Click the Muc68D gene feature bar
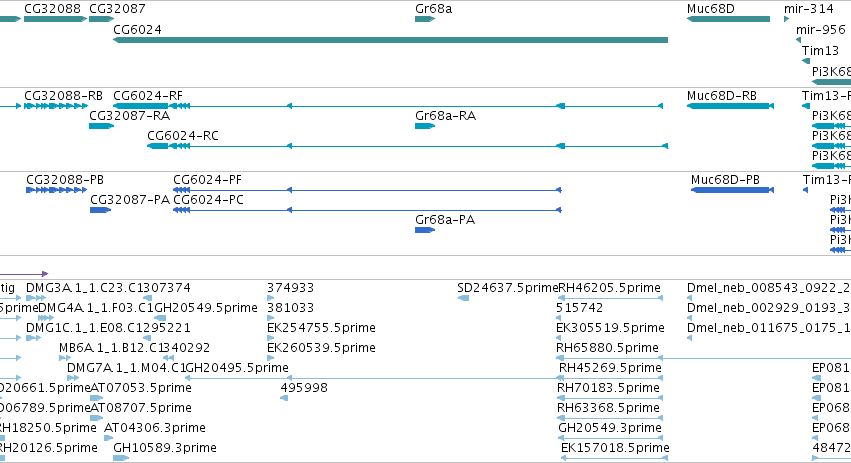The height and width of the screenshot is (463, 851). click(x=728, y=19)
